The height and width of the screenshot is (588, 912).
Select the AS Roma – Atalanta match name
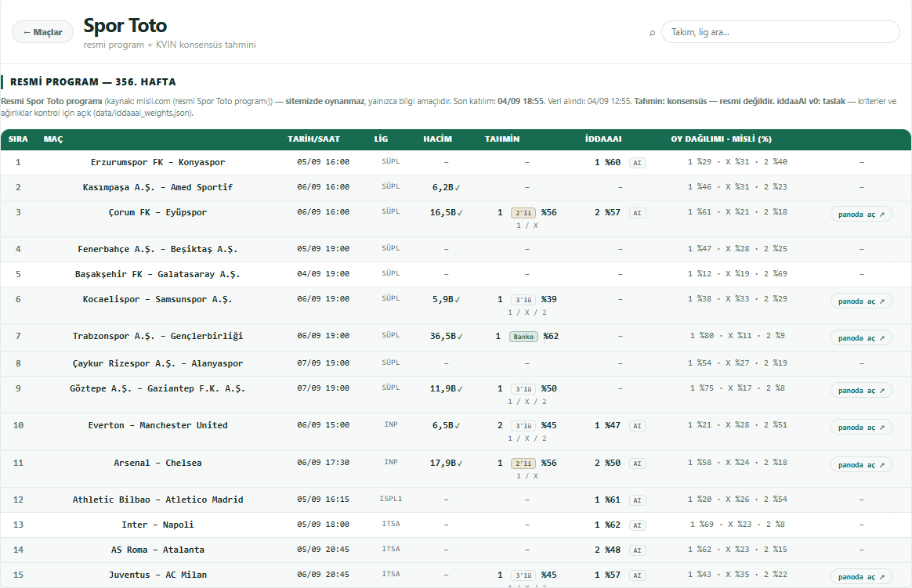point(157,550)
